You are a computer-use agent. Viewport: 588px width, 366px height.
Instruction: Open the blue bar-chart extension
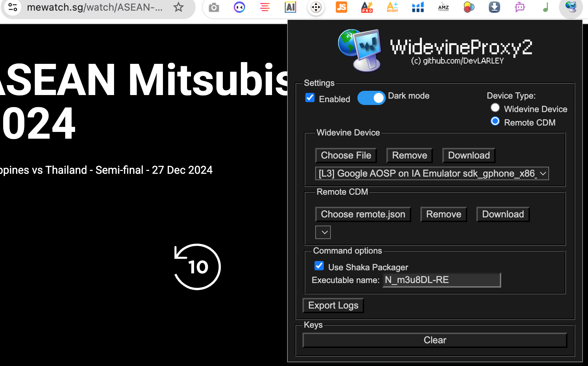pyautogui.click(x=418, y=7)
